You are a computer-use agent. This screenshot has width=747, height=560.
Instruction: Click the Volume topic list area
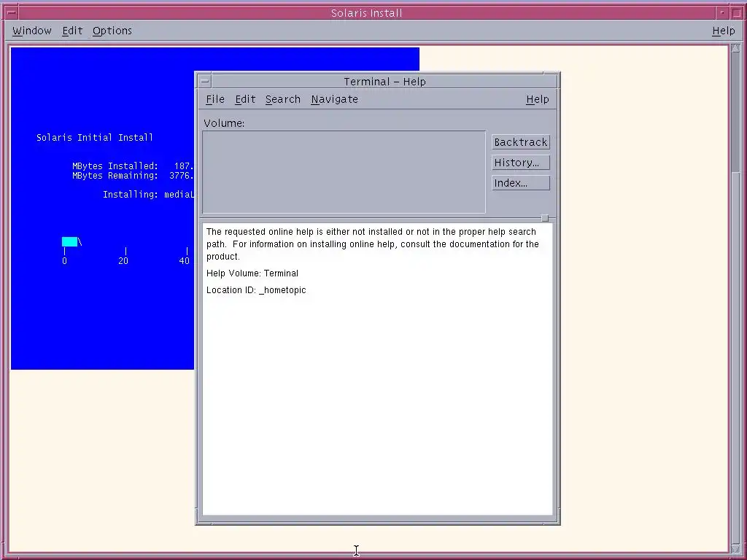[x=344, y=172]
